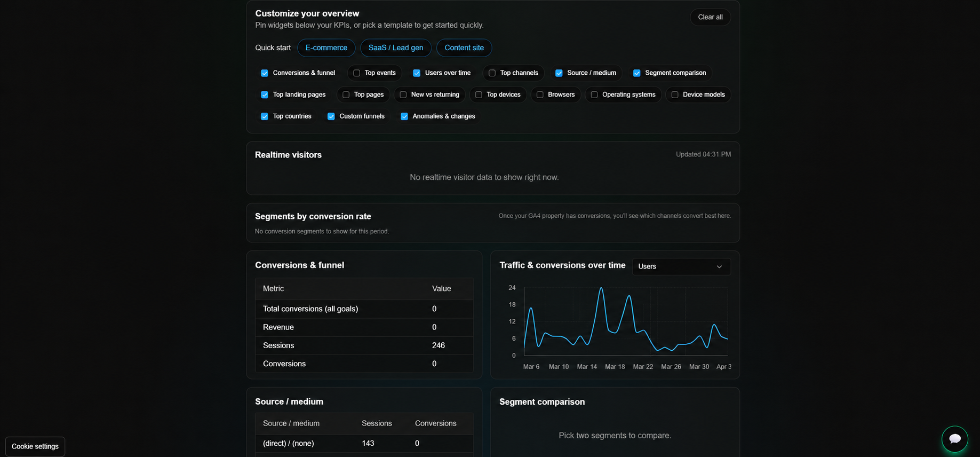Viewport: 980px width, 457px height.
Task: Click the Realtime visitors heading
Action: [288, 155]
